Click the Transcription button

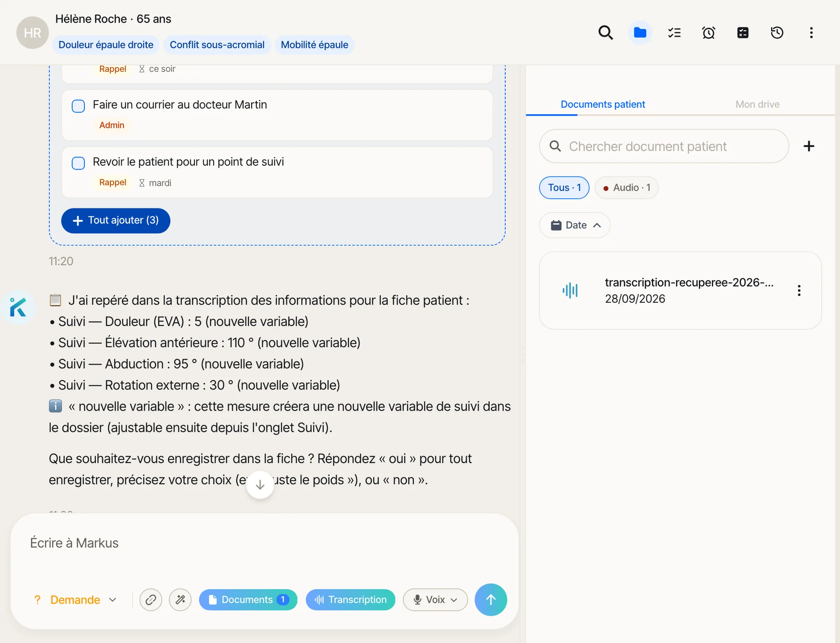[350, 600]
